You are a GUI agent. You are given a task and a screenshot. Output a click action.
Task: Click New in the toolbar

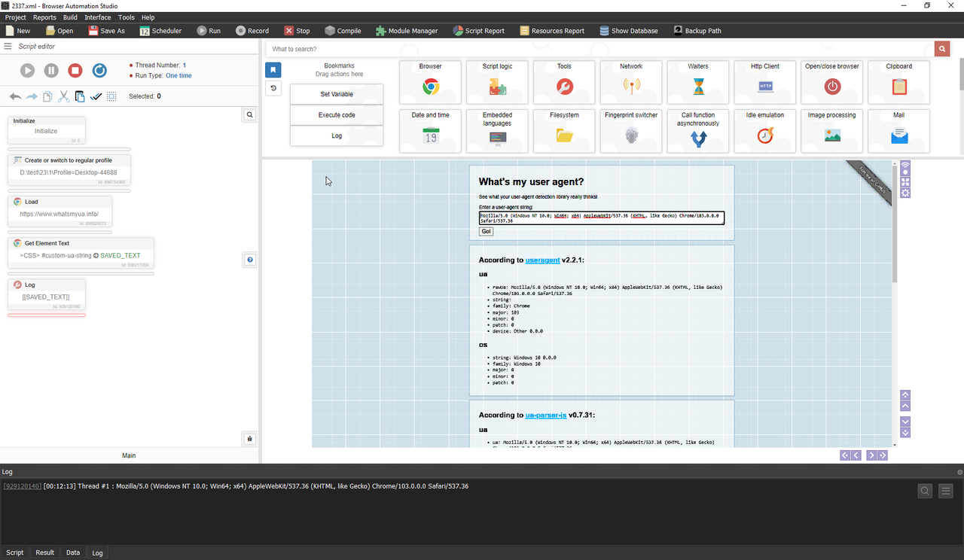click(x=18, y=31)
